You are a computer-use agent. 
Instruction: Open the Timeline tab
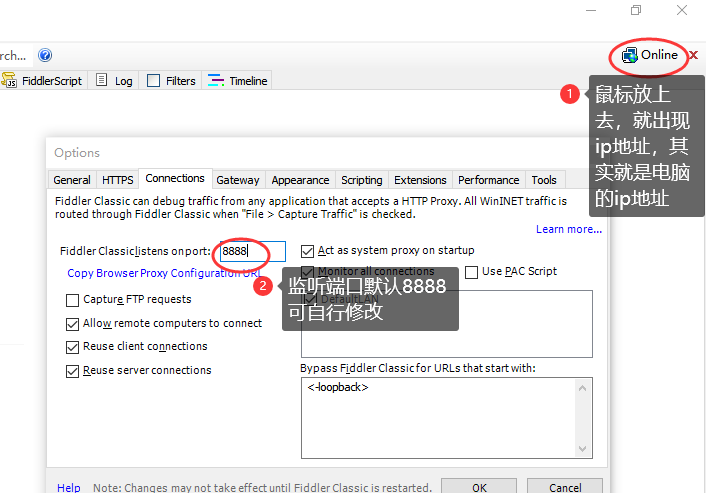pos(237,81)
